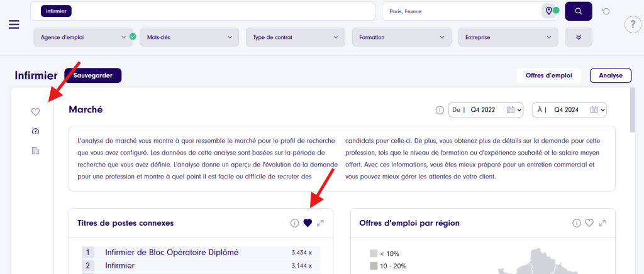Click the 3.434 x count value
This screenshot has height=274, width=644.
[x=301, y=253]
